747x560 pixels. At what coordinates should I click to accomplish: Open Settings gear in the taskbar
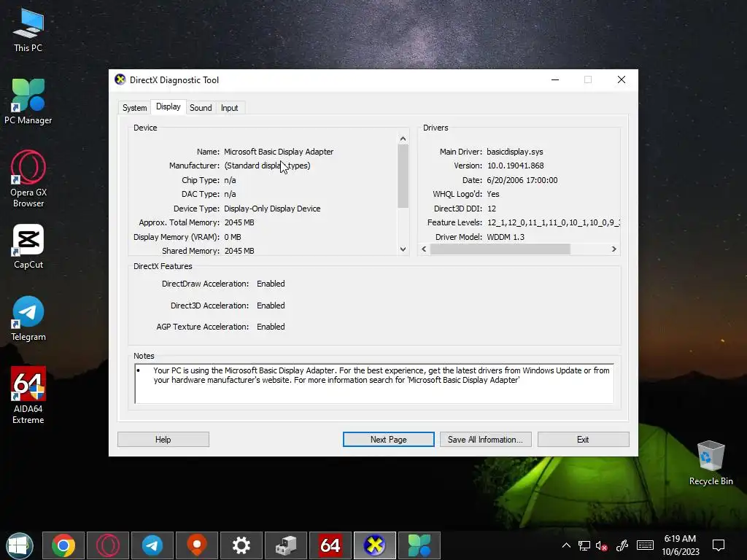tap(241, 545)
